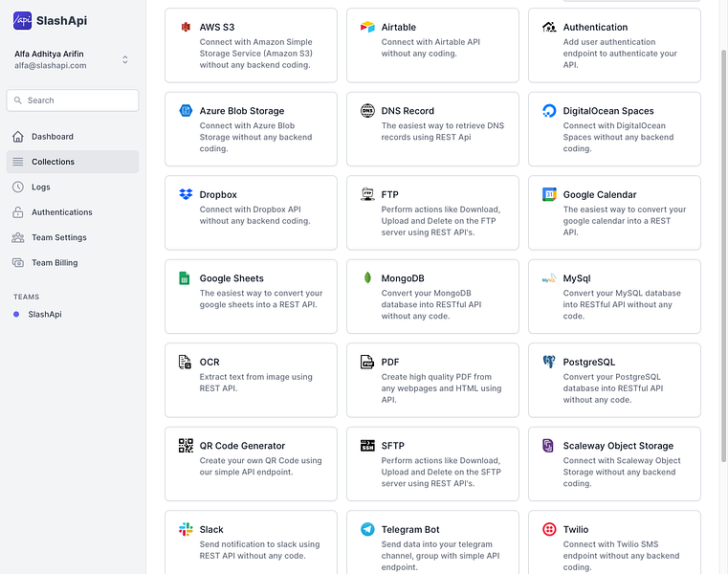Open the Authentications menu item
The height and width of the screenshot is (574, 728).
point(73,212)
